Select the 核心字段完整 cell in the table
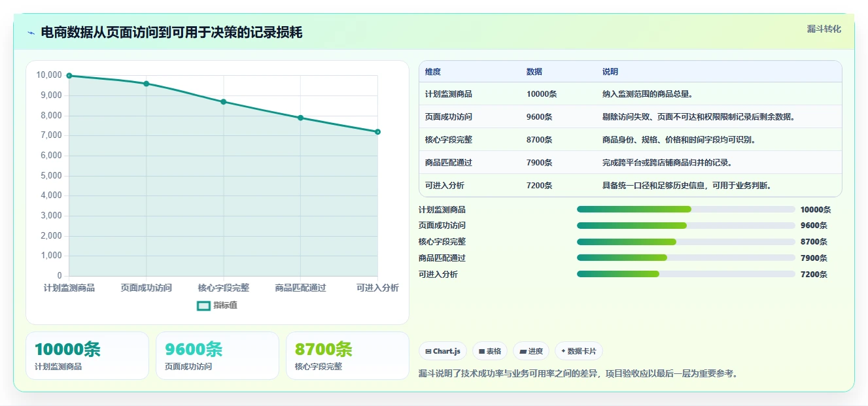This screenshot has height=406, width=868. [449, 140]
